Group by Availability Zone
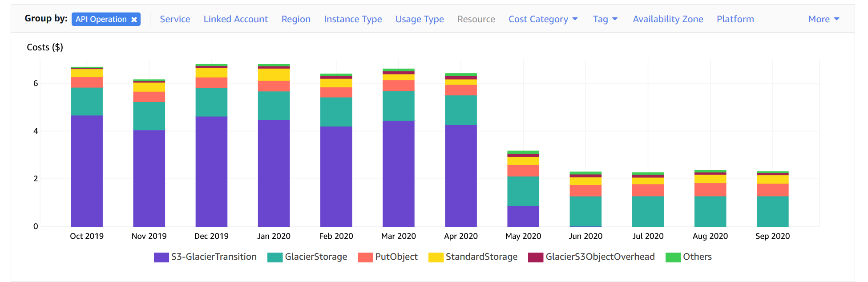 coord(668,19)
